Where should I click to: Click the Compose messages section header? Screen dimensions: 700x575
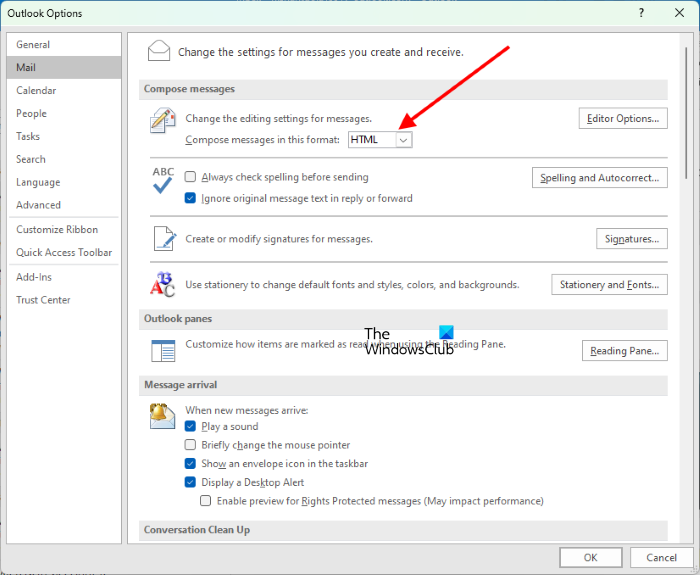click(x=403, y=89)
